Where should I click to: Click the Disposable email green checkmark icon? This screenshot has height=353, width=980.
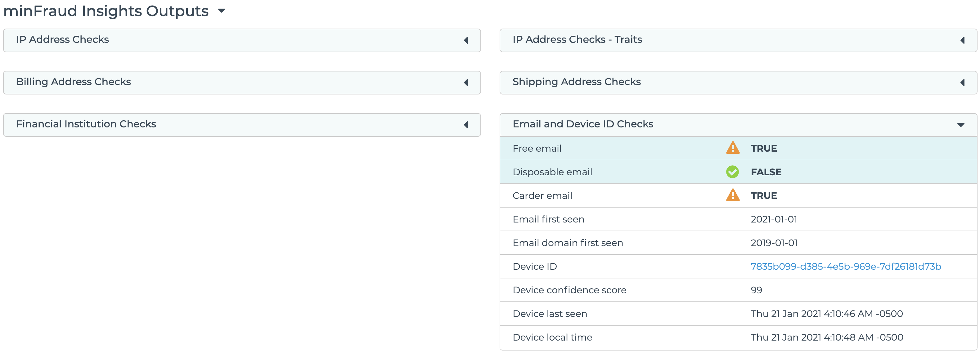(x=732, y=172)
